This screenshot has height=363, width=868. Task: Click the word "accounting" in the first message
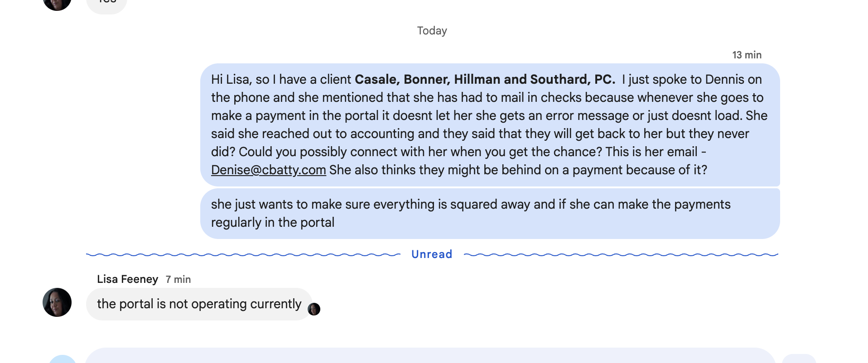click(382, 134)
